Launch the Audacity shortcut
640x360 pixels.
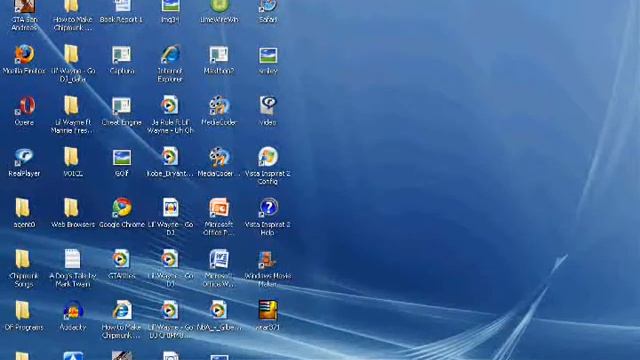click(73, 311)
